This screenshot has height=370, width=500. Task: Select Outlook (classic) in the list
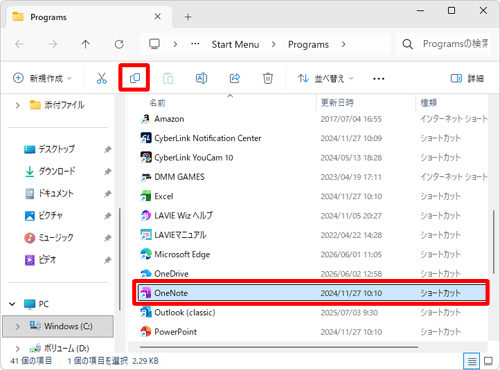click(x=185, y=312)
